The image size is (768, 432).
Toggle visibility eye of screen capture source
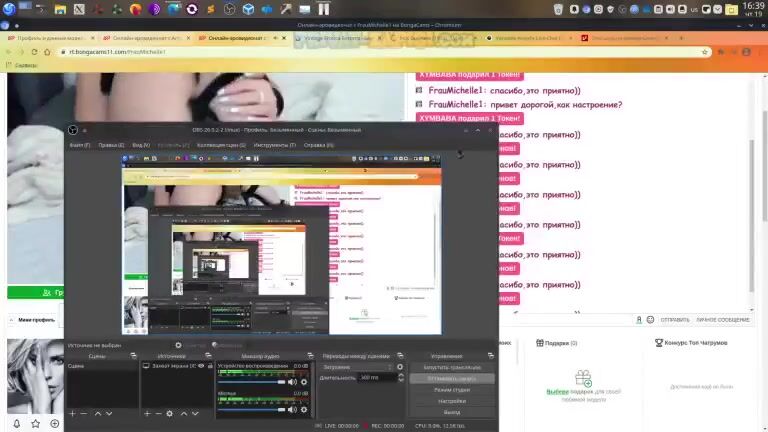tap(201, 366)
